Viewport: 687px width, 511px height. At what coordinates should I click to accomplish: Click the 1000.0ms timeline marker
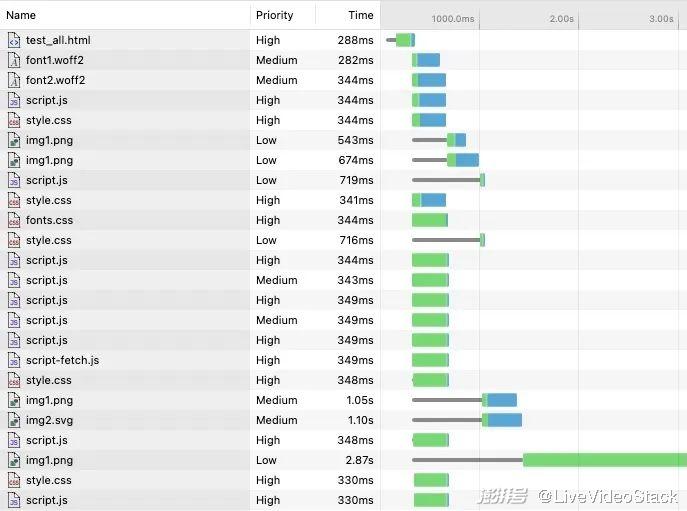454,19
